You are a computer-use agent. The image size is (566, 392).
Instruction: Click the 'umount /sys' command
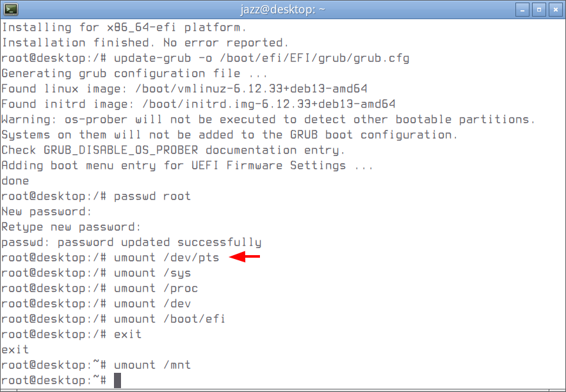click(x=152, y=273)
